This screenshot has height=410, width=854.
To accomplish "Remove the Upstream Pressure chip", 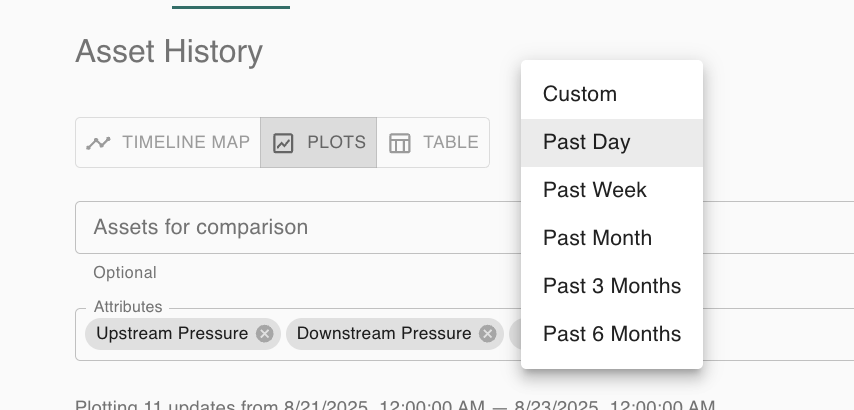I will click(264, 334).
